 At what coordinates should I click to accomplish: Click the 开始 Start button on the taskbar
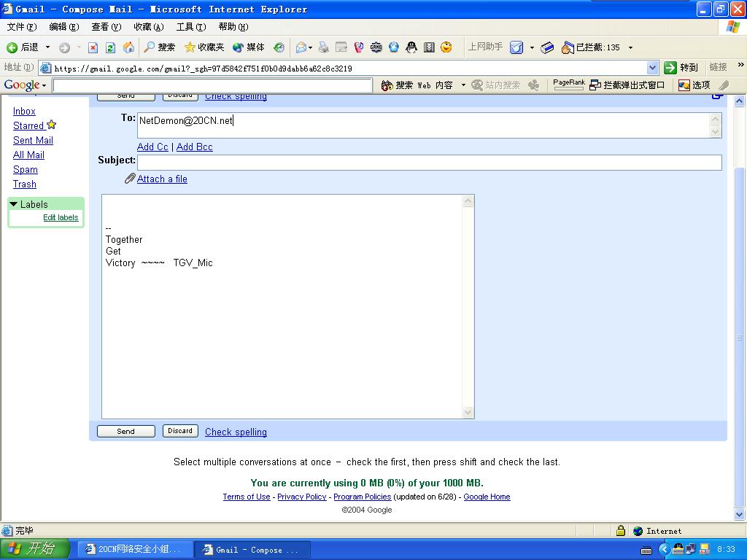tap(35, 549)
